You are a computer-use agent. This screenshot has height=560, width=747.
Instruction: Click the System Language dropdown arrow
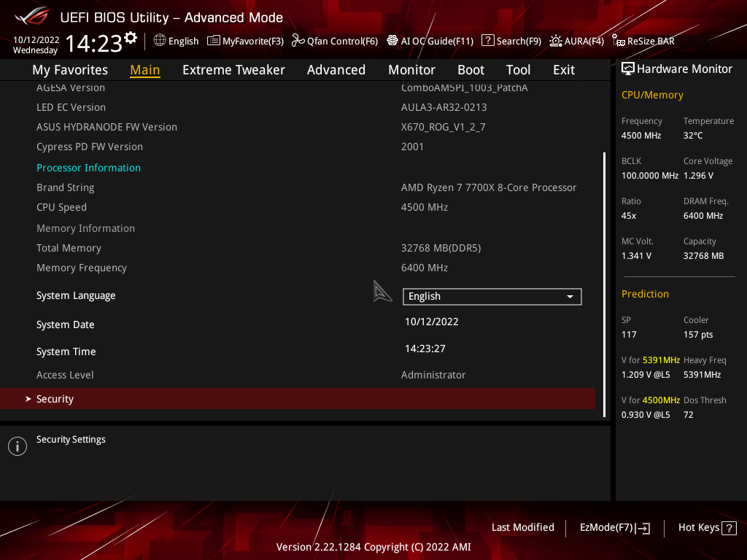click(570, 297)
